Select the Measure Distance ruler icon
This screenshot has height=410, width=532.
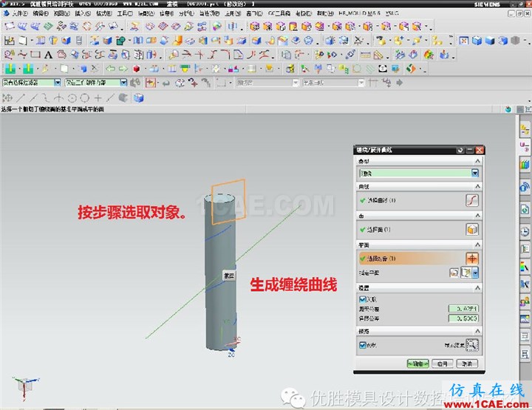366,55
